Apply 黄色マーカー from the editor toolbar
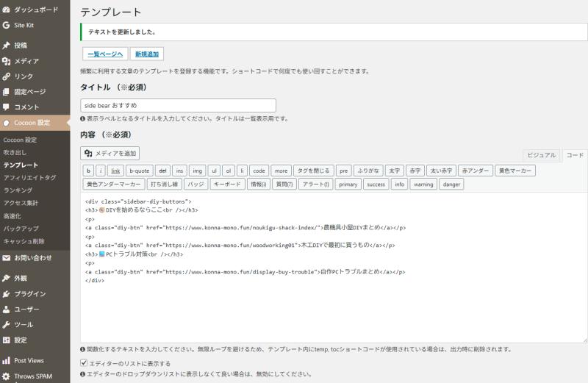Image resolution: width=588 pixels, height=383 pixels. pos(515,171)
